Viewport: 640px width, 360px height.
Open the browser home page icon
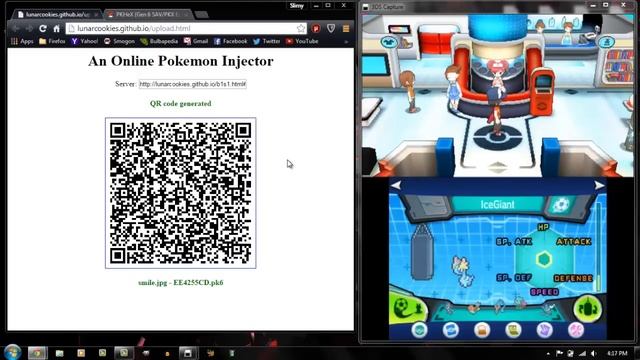57,29
